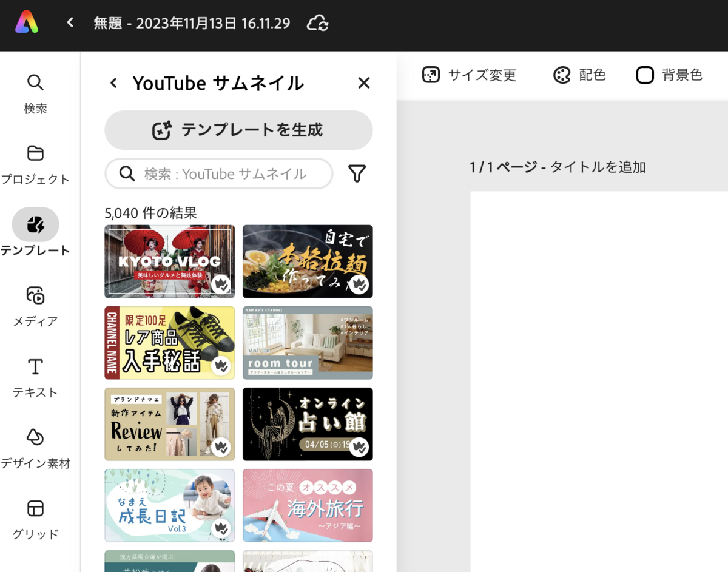Screen dimensions: 728x572
Task: Click the サイズ変更 resize option
Action: point(469,75)
